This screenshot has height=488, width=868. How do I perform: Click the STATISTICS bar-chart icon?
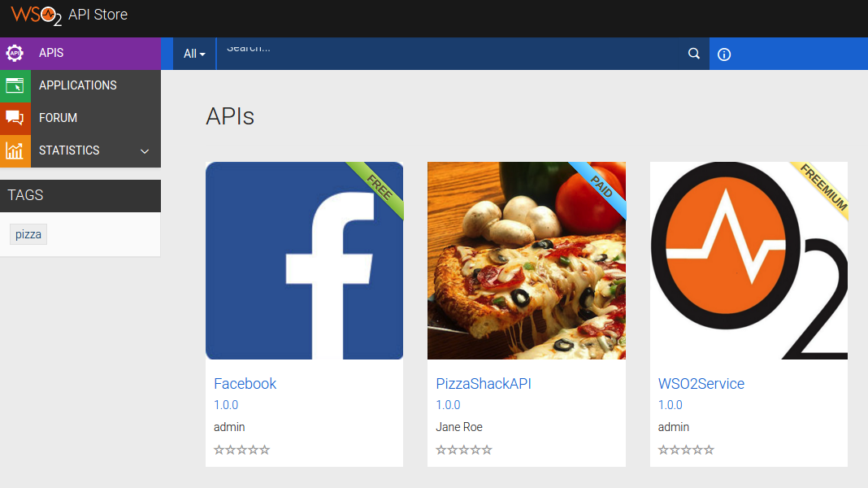[15, 150]
